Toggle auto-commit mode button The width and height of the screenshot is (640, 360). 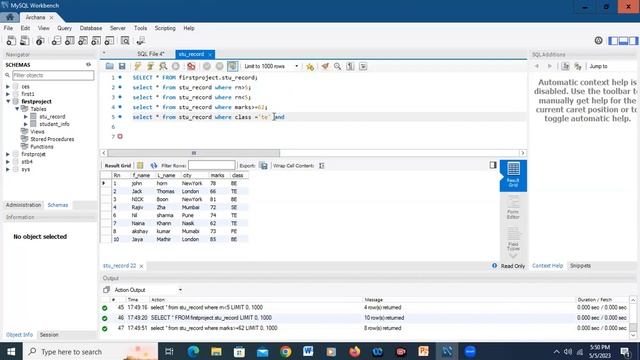[x=233, y=66]
